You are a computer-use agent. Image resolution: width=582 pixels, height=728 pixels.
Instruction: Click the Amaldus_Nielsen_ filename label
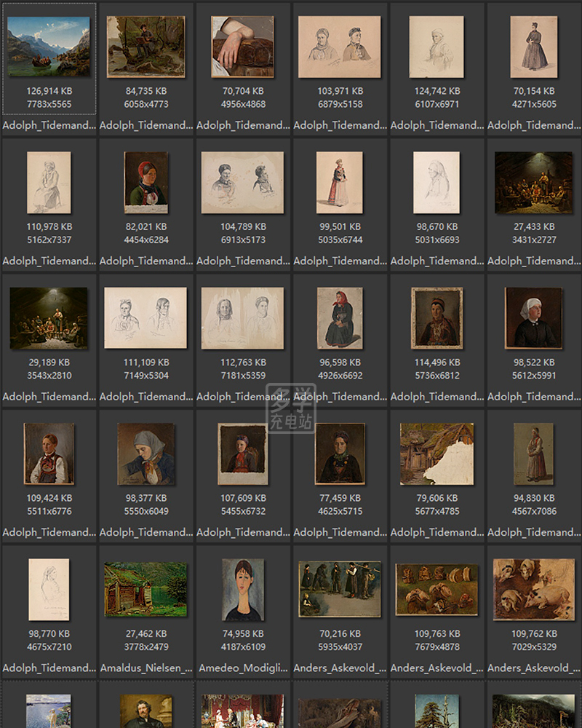point(145,668)
